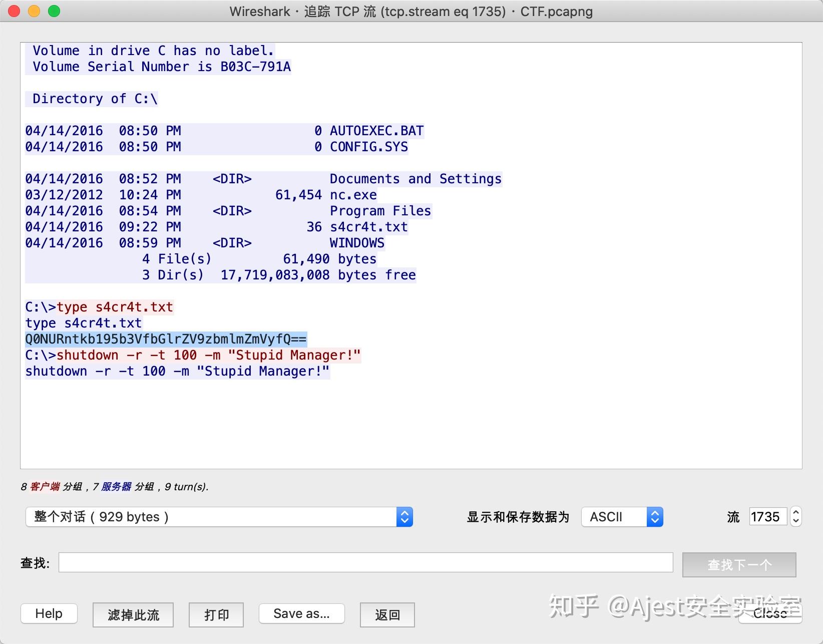
Task: Click the yellow minimize window button
Action: [x=34, y=11]
